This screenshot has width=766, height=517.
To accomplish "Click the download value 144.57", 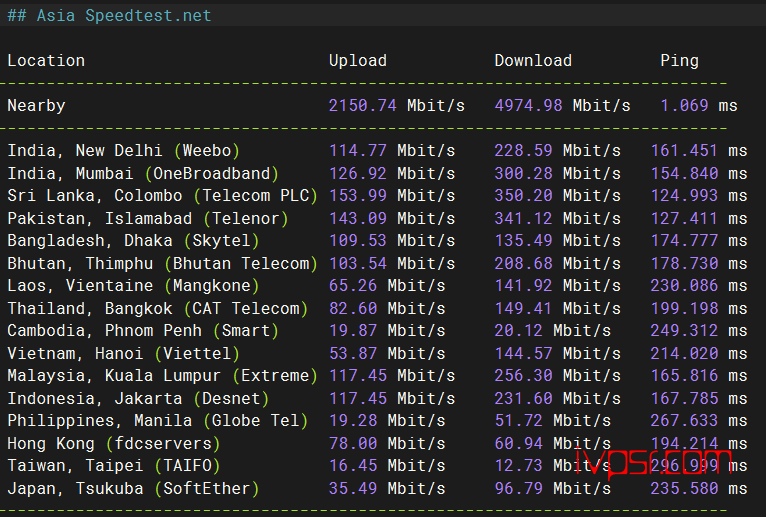I will tap(523, 354).
